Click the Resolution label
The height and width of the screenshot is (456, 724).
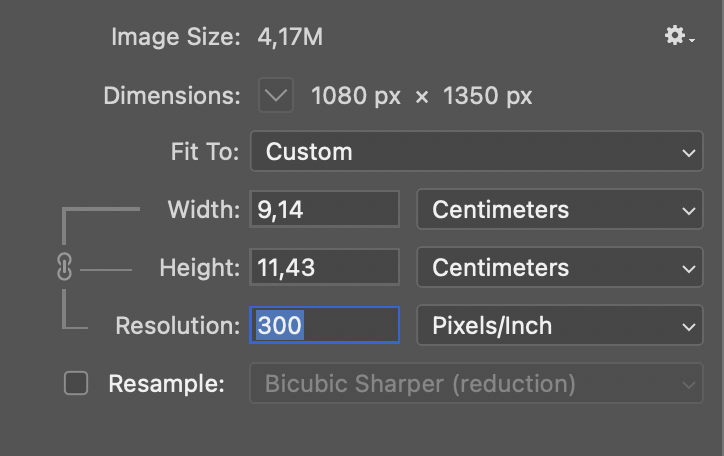pos(178,326)
